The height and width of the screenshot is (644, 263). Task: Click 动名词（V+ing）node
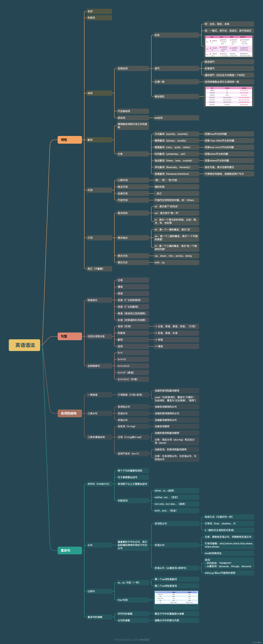coord(133,426)
